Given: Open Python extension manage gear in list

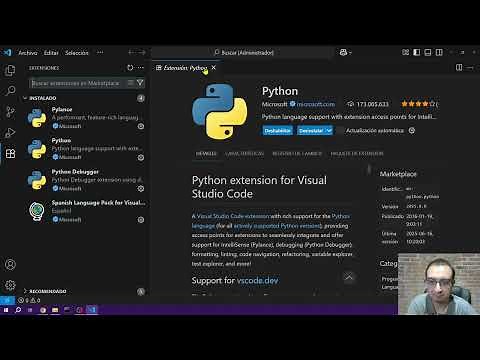Looking at the screenshot, I should pos(141,157).
